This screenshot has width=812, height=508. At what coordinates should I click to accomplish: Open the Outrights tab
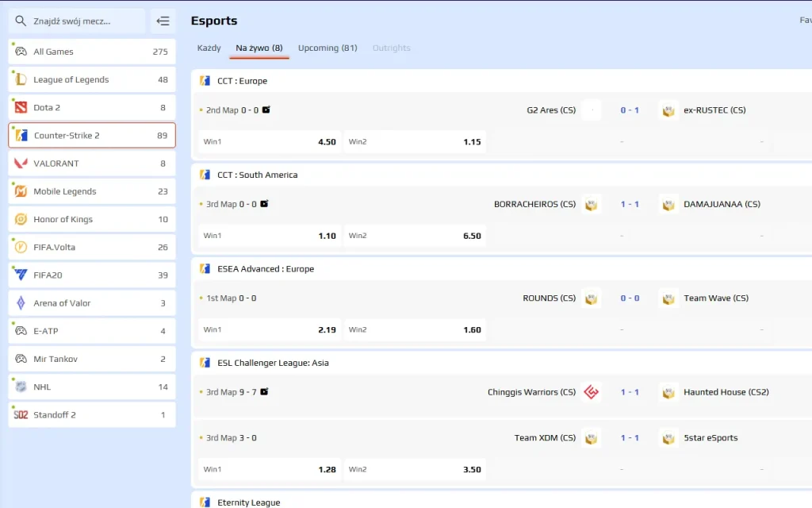pyautogui.click(x=392, y=48)
